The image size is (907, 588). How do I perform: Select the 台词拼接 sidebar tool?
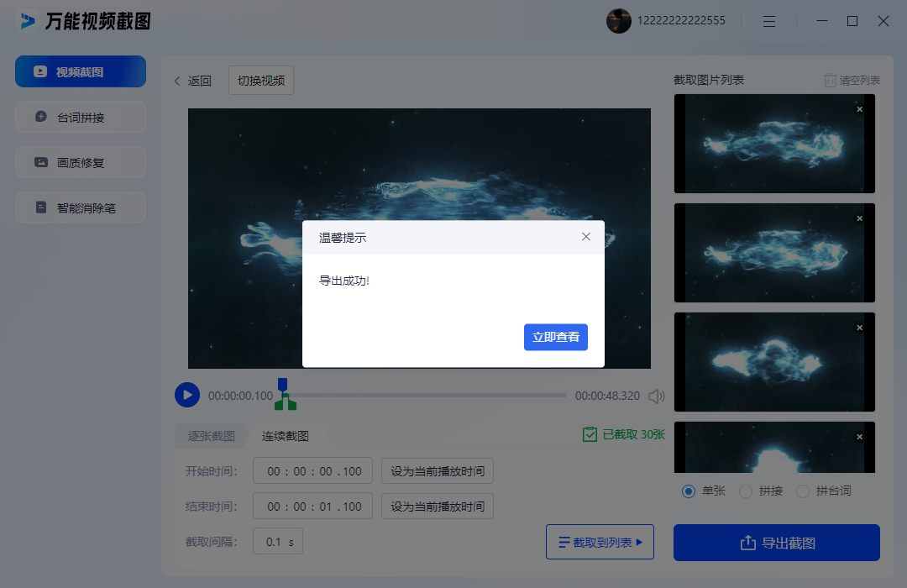pos(80,117)
